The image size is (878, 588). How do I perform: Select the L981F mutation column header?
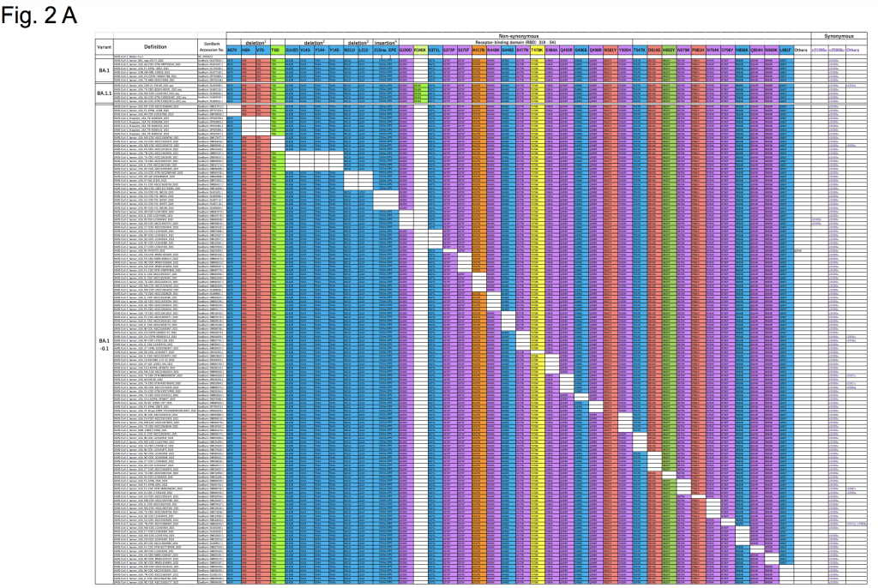[x=784, y=51]
